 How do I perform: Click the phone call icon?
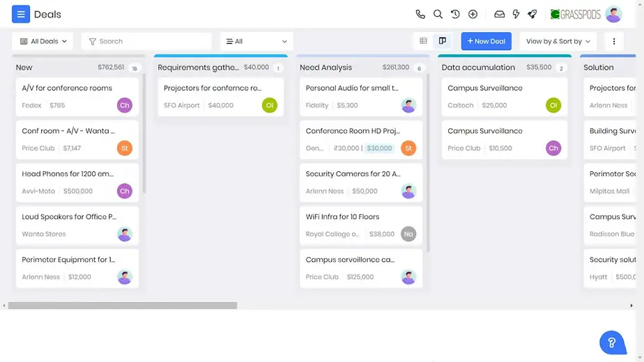[420, 14]
